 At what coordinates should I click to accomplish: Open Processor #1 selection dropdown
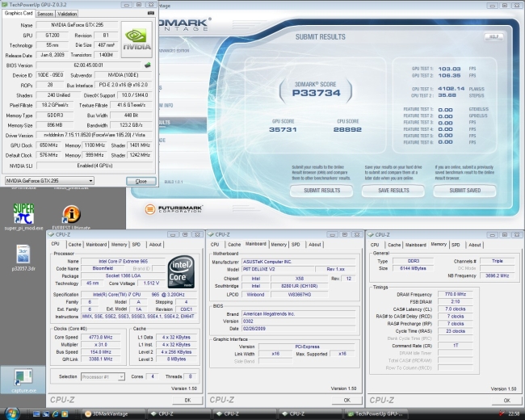[103, 377]
